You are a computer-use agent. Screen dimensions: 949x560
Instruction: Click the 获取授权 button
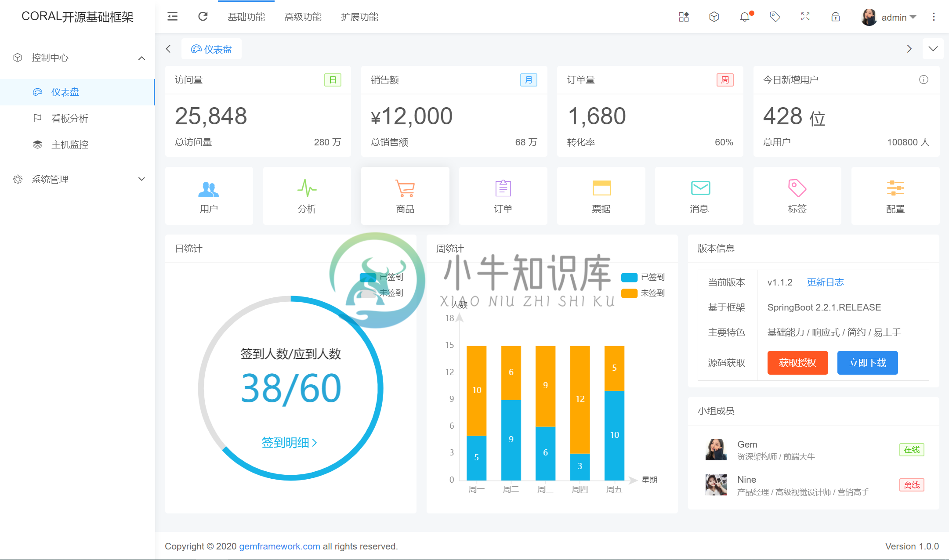(797, 363)
